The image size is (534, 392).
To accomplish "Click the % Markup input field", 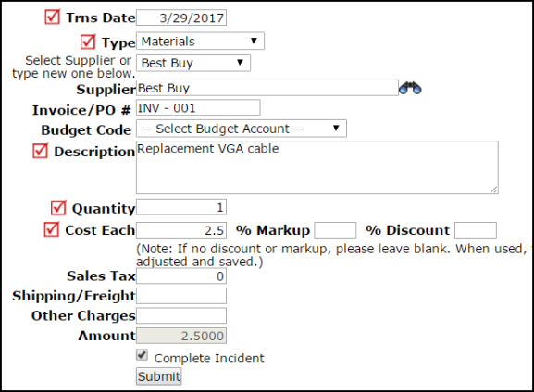I will click(335, 230).
